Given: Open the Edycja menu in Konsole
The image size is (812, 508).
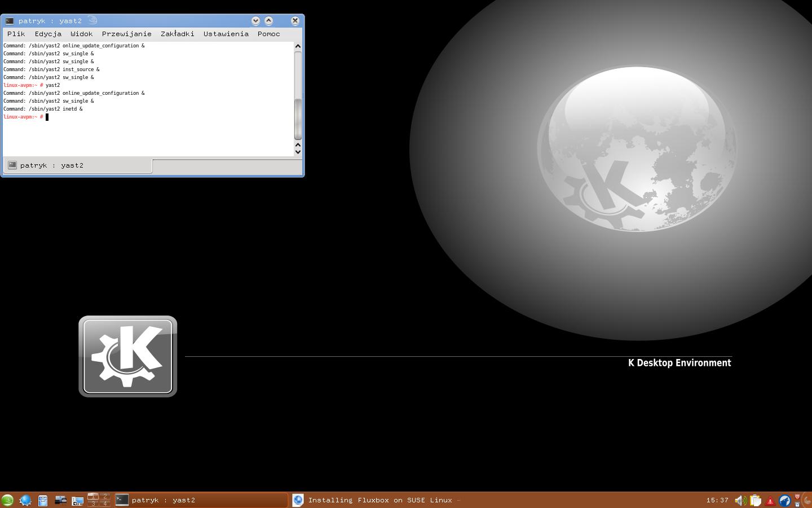Looking at the screenshot, I should coord(48,34).
